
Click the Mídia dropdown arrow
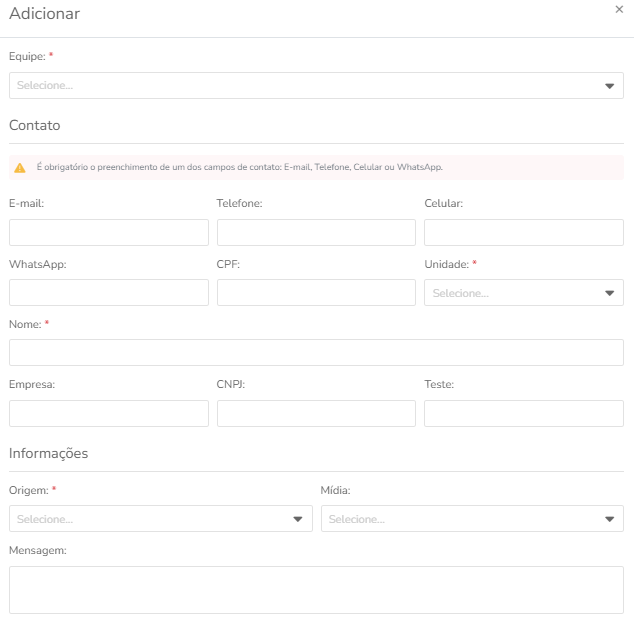point(609,519)
